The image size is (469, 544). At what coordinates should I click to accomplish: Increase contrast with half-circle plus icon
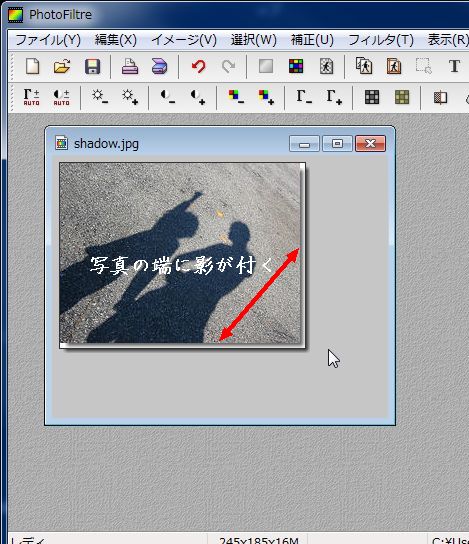(x=198, y=97)
